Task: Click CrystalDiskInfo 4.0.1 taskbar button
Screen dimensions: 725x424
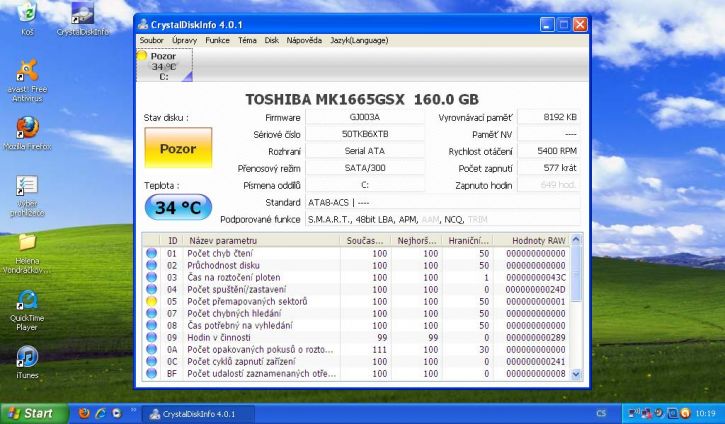Action: [x=197, y=414]
